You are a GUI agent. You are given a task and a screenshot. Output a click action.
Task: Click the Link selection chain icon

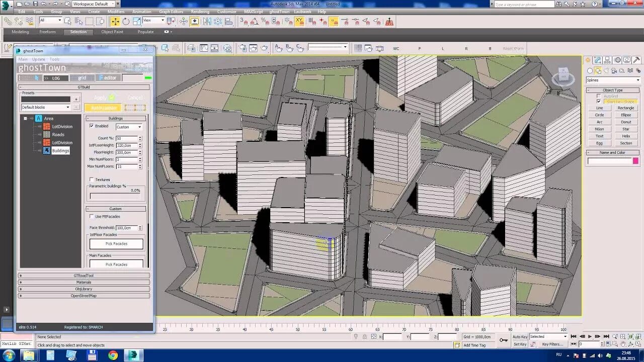[8, 21]
